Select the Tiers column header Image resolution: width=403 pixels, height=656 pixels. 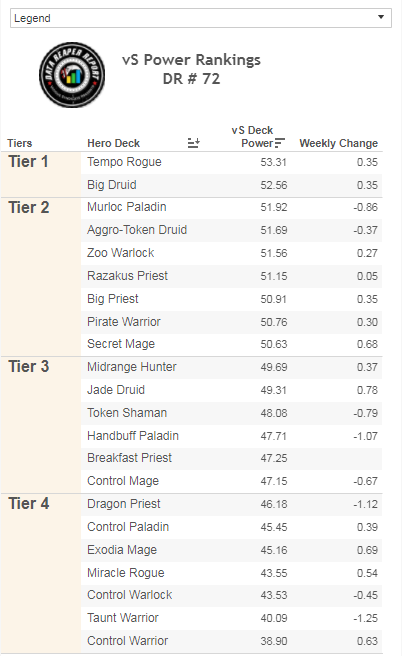point(20,143)
